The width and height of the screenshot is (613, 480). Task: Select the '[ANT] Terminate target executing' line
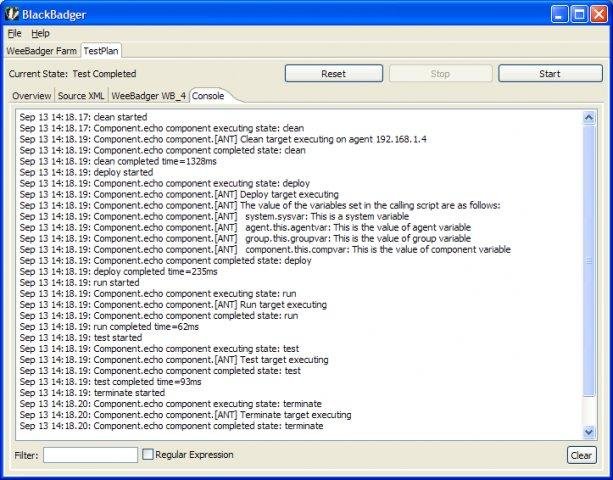(185, 415)
